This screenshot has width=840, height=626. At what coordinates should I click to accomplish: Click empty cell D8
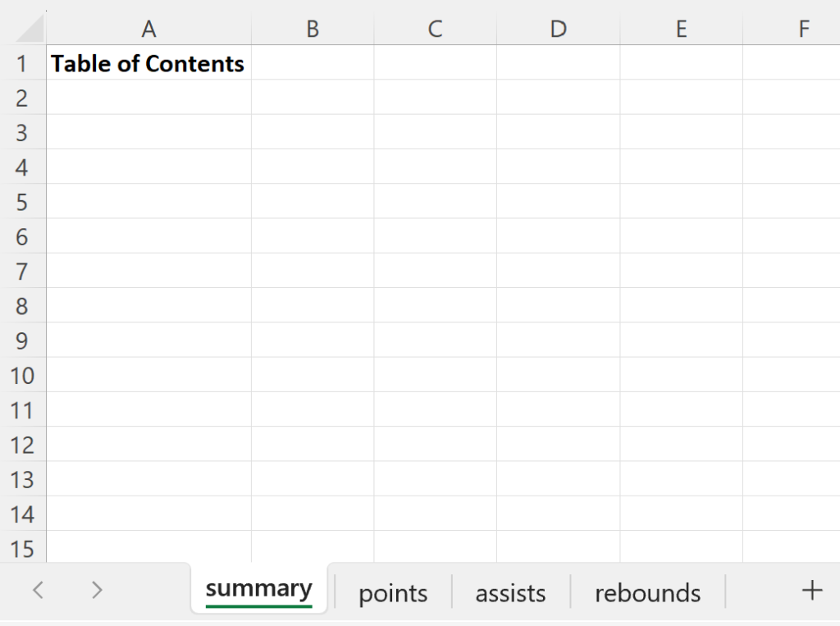(558, 306)
